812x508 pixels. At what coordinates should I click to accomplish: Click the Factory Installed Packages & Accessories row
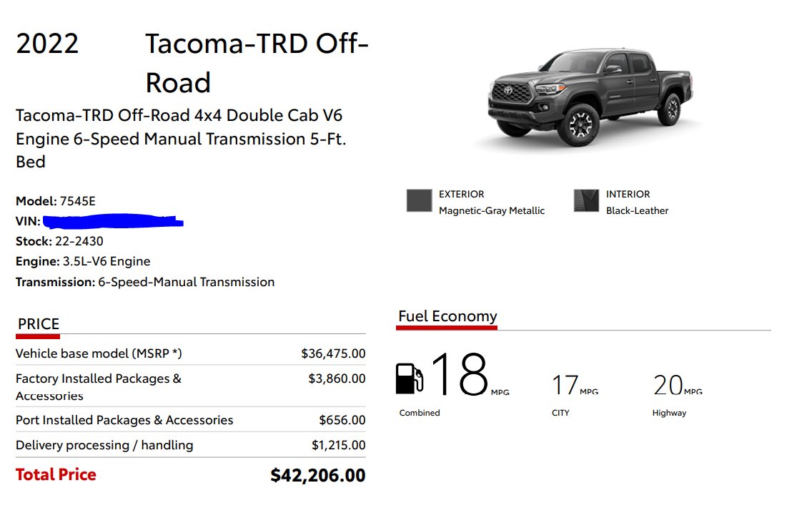tap(191, 386)
